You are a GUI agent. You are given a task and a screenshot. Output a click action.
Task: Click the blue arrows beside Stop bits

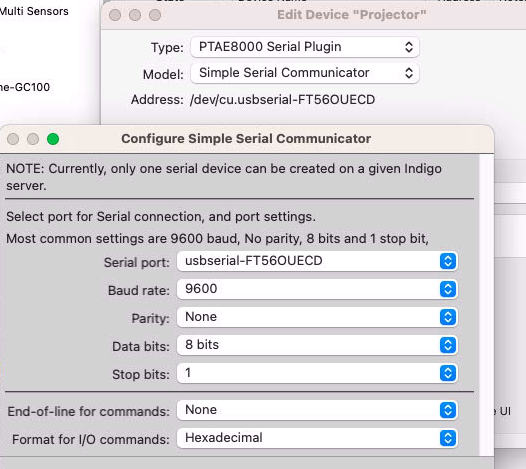tap(448, 373)
